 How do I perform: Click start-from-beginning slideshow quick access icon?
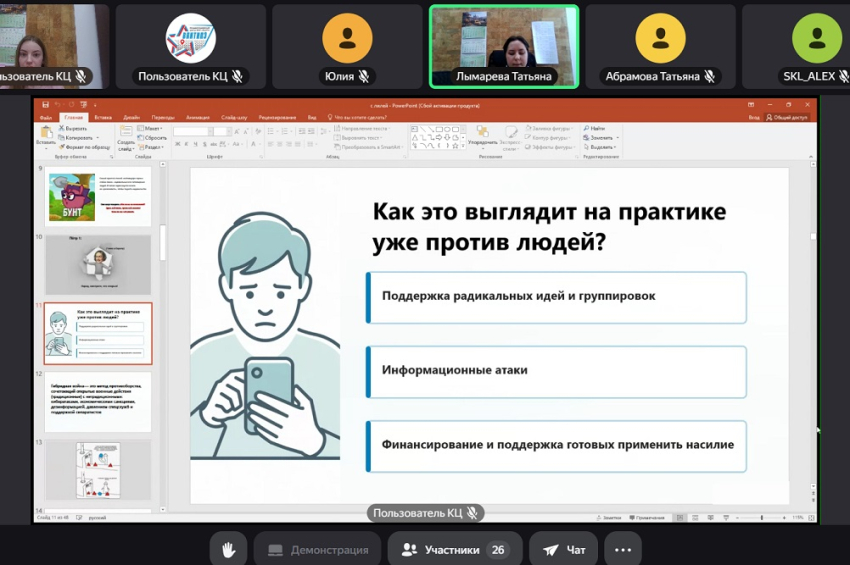83,105
